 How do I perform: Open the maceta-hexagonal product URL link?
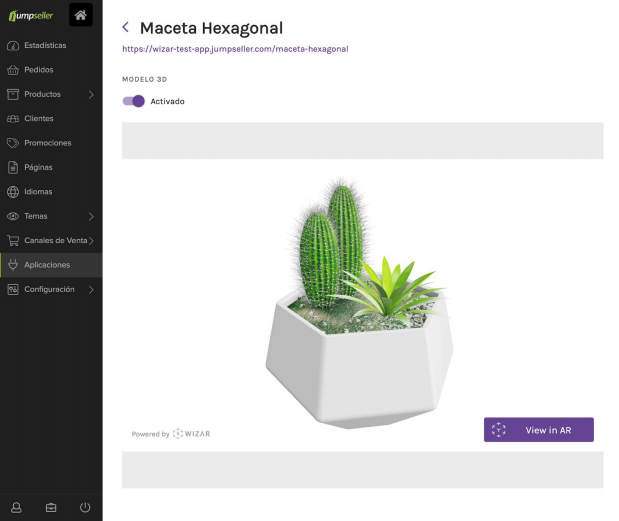tap(235, 49)
